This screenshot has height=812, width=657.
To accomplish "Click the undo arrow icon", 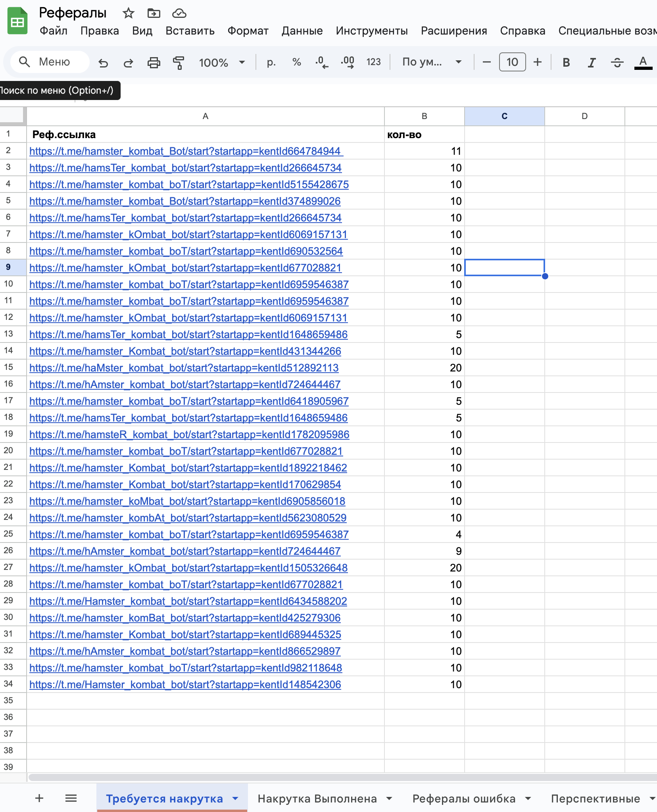I will point(103,62).
